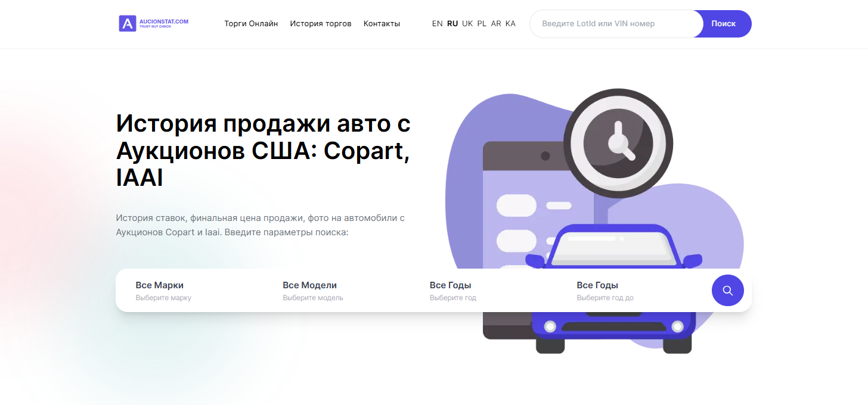The width and height of the screenshot is (868, 405).
Task: Open Торги Онлайн menu item
Action: point(251,24)
